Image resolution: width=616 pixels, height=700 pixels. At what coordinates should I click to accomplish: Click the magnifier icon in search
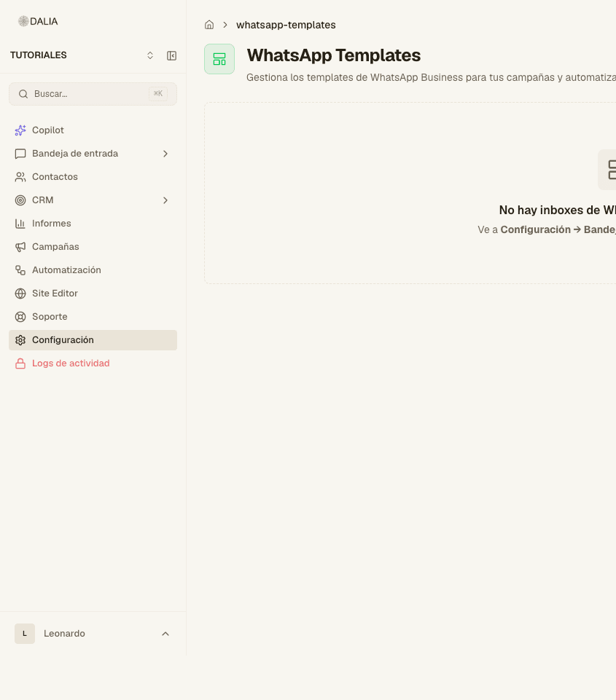point(23,94)
